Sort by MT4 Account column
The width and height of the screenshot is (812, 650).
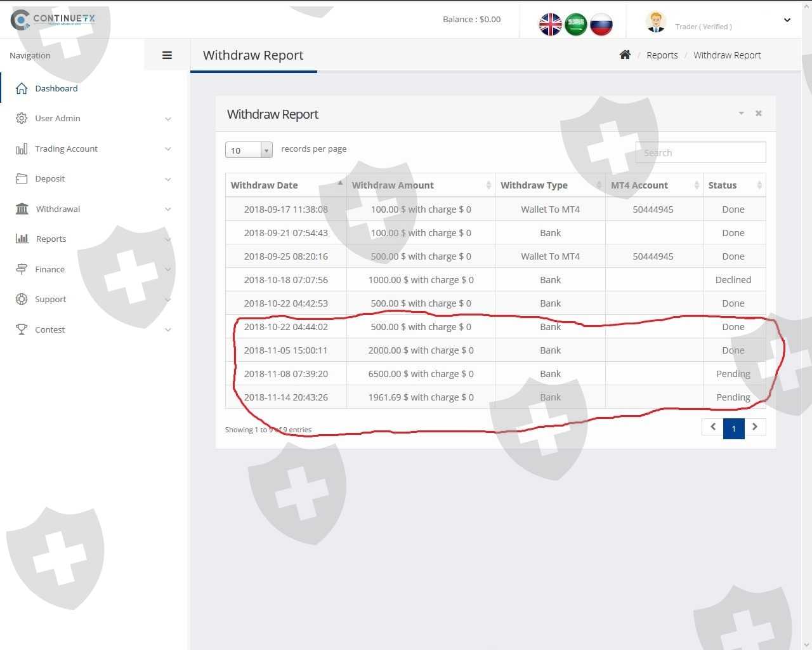tap(654, 185)
